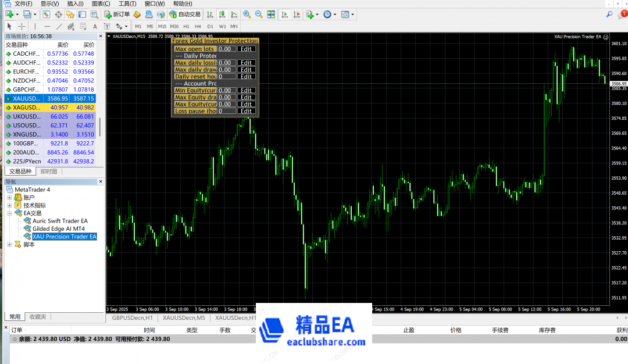Click Edit beside Max open lots
628x364 pixels.
(246, 49)
